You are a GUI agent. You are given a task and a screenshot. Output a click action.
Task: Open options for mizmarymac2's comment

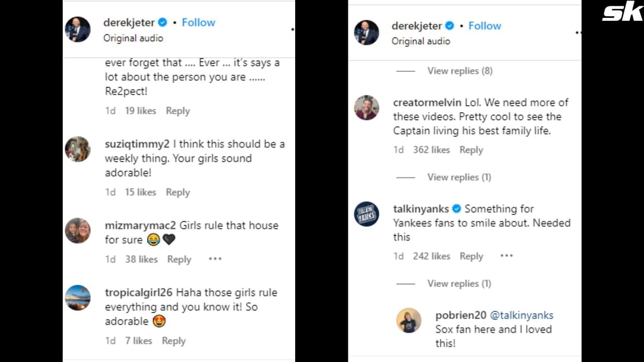pyautogui.click(x=215, y=258)
